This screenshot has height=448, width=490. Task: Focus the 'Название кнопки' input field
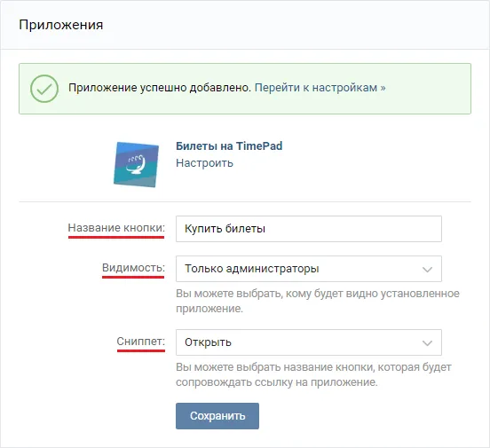(309, 229)
